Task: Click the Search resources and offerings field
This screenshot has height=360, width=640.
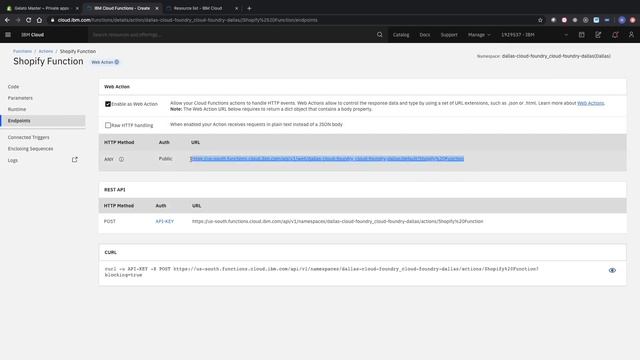Action: click(x=233, y=35)
